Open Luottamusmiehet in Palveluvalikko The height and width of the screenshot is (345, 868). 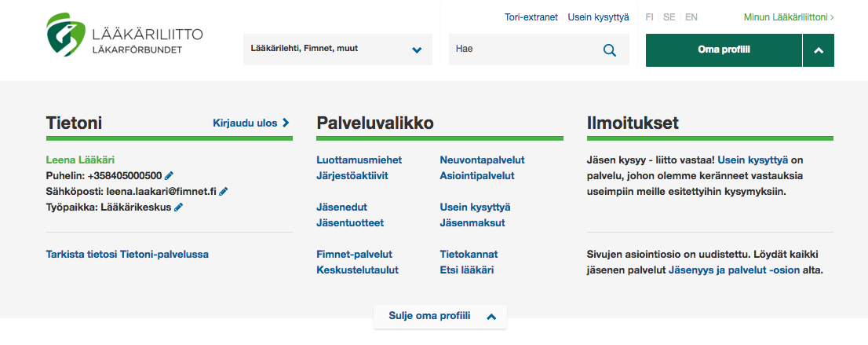(x=359, y=160)
